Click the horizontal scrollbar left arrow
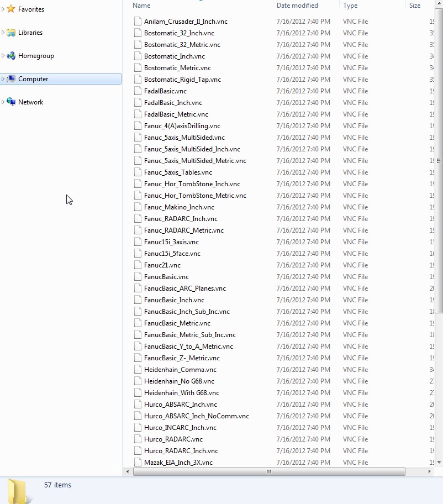This screenshot has height=504, width=443. [128, 471]
